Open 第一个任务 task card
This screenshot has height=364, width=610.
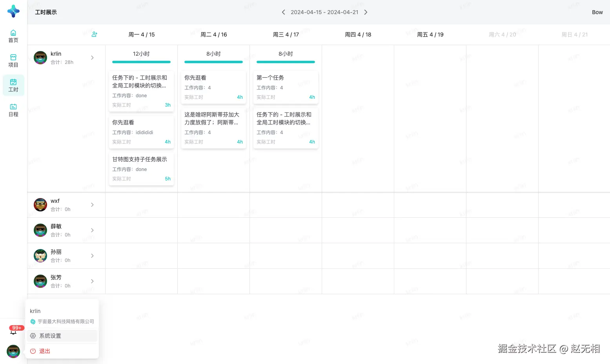coord(286,87)
